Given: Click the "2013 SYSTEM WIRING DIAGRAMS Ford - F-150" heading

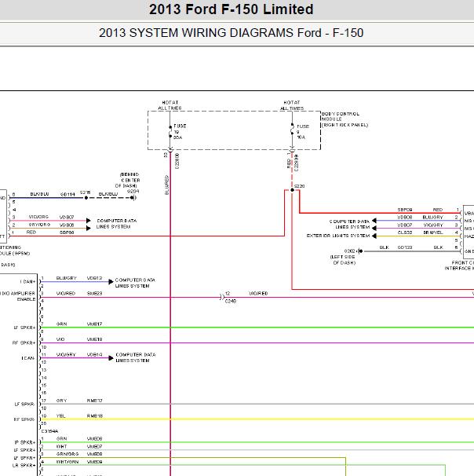Looking at the screenshot, I should tap(231, 33).
